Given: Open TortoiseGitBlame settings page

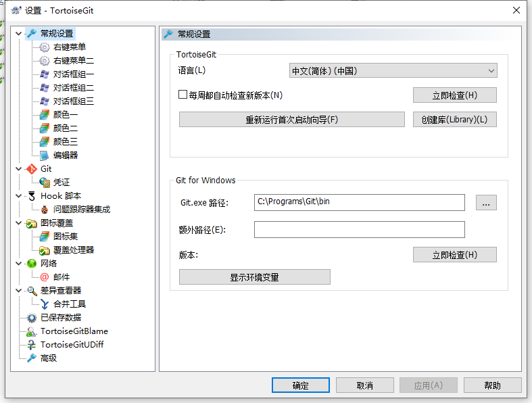Looking at the screenshot, I should coord(74,331).
